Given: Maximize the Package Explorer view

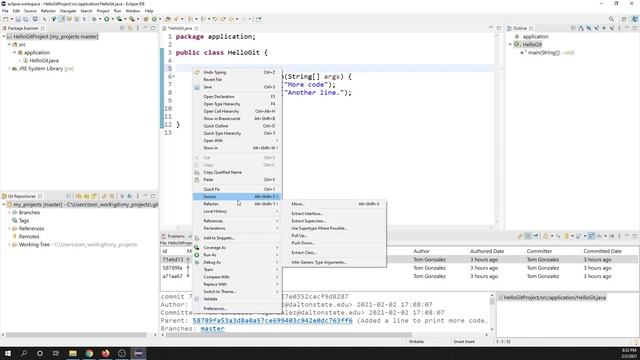Looking at the screenshot, I should (x=153, y=28).
